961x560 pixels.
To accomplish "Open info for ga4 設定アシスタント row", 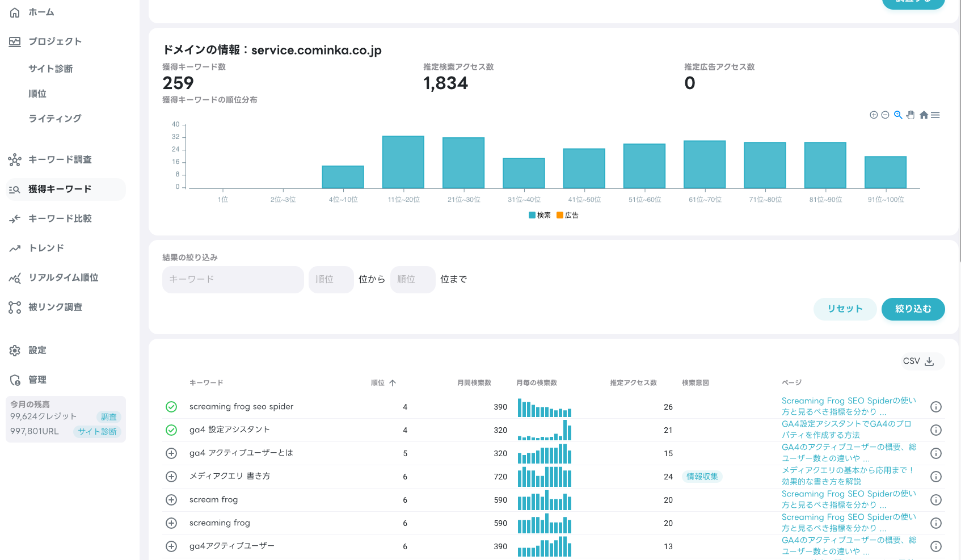I will (936, 430).
